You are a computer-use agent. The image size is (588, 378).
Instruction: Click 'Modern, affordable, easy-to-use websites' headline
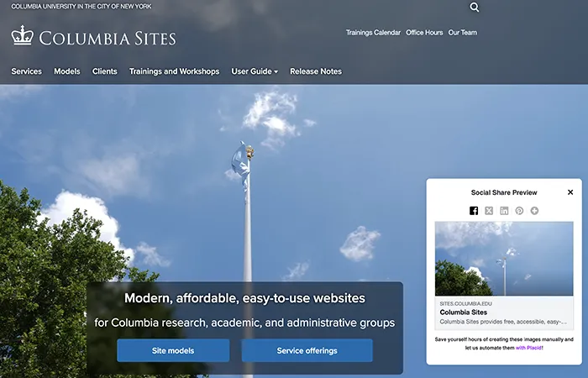tap(245, 298)
